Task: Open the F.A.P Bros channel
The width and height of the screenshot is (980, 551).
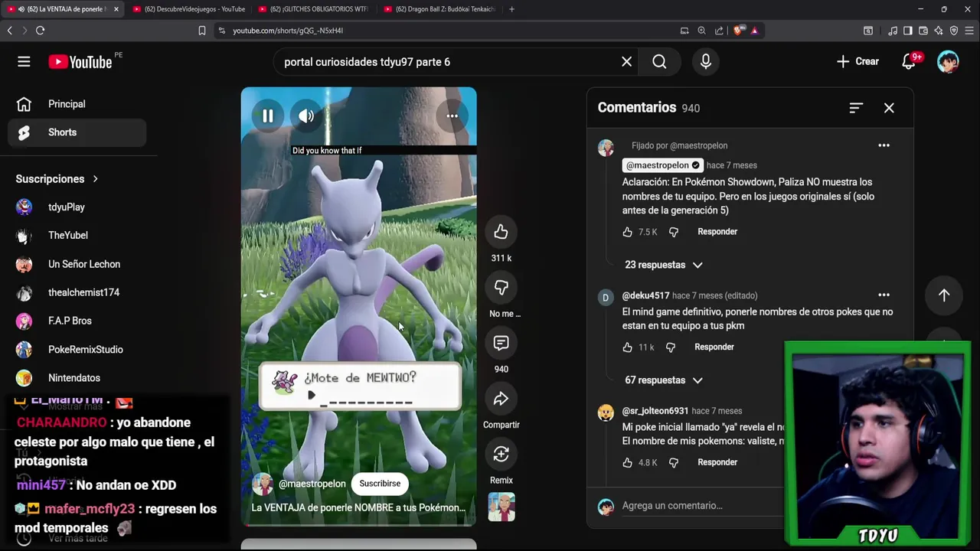Action: point(77,321)
